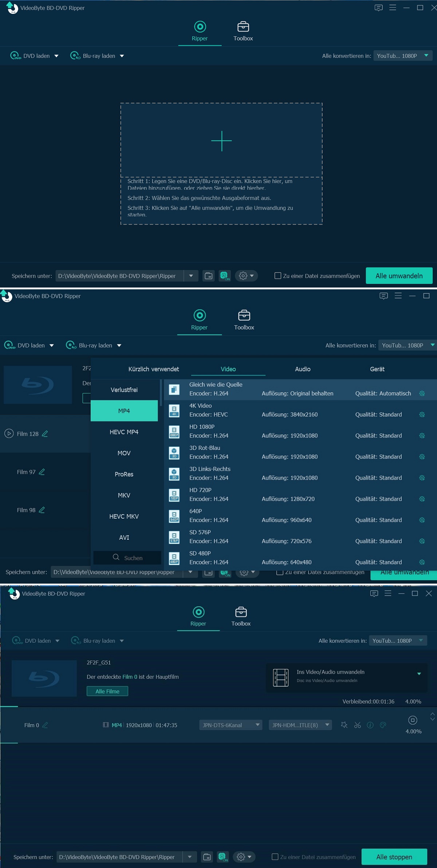Choose MOV in the format list

point(124,453)
